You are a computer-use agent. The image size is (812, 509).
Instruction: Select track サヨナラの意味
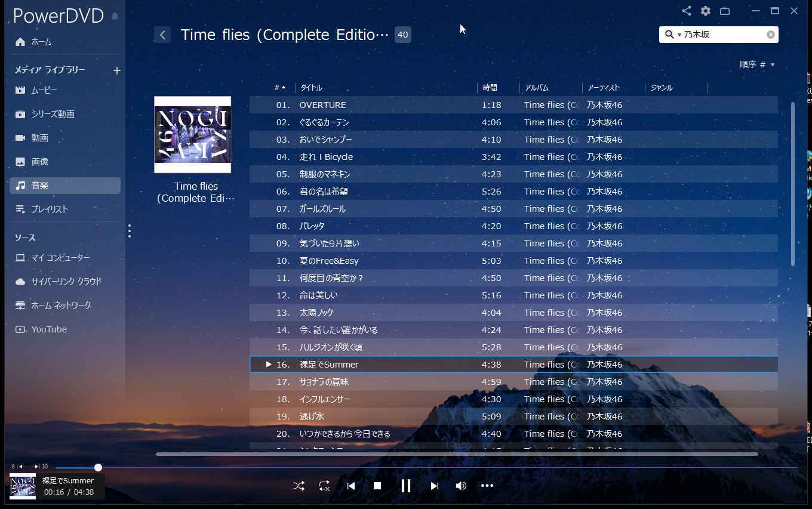tap(513, 382)
